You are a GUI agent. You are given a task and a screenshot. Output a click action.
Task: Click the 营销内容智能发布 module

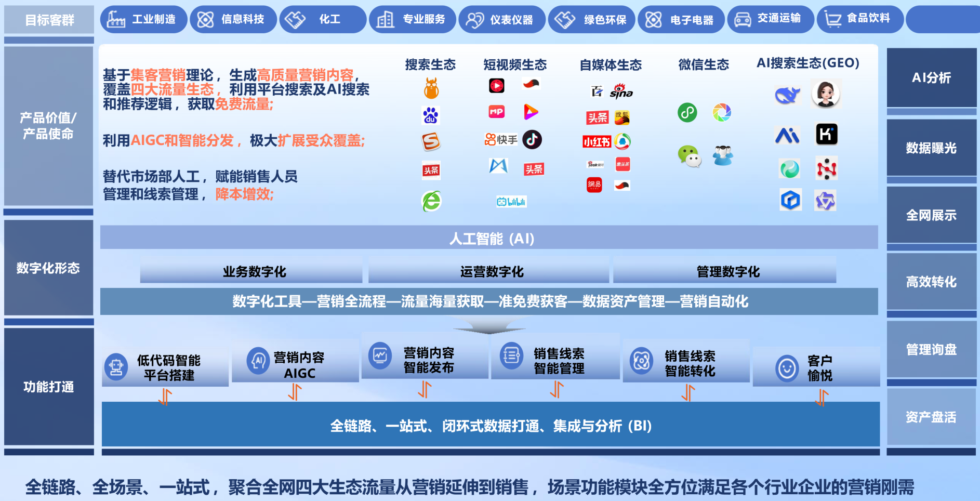425,356
